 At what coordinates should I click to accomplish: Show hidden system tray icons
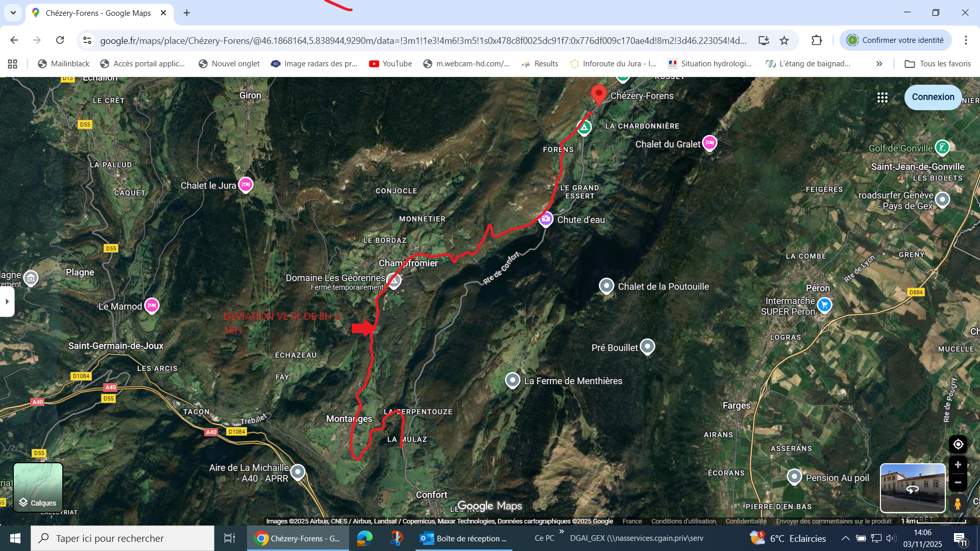click(x=845, y=538)
